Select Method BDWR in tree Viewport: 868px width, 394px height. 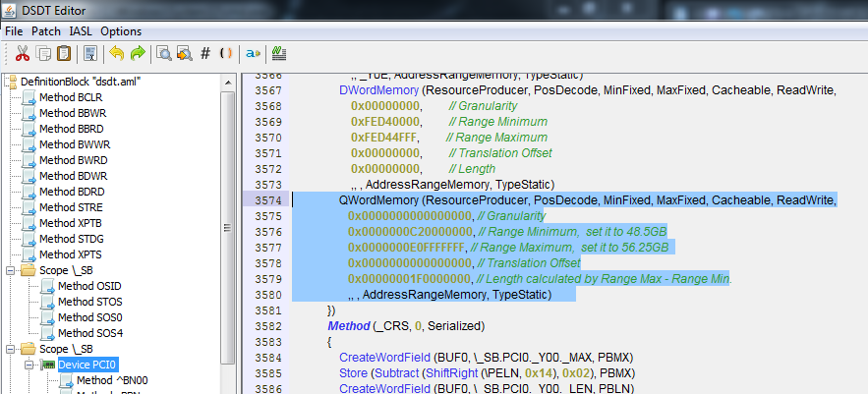pos(73,176)
